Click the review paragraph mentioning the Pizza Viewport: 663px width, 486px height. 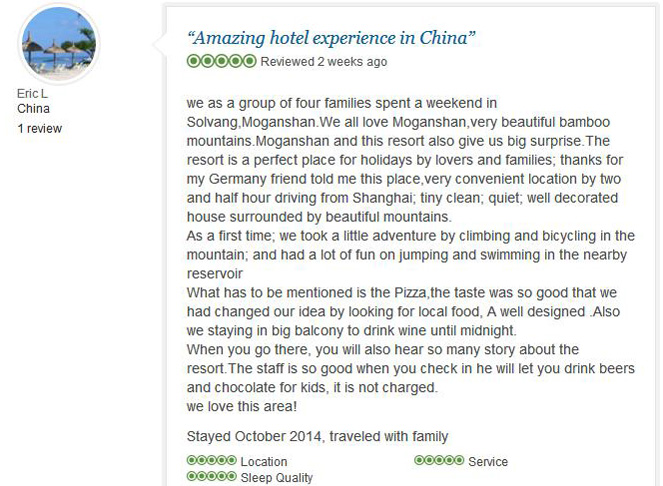[403, 312]
